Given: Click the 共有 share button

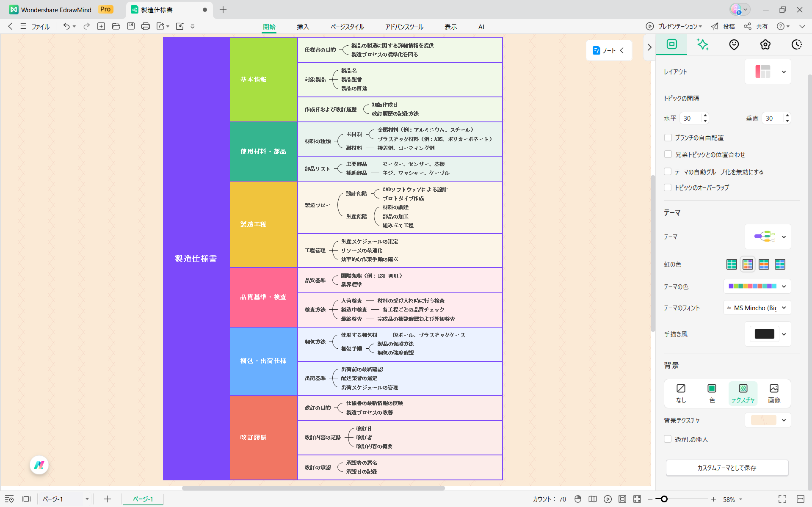Looking at the screenshot, I should [756, 26].
